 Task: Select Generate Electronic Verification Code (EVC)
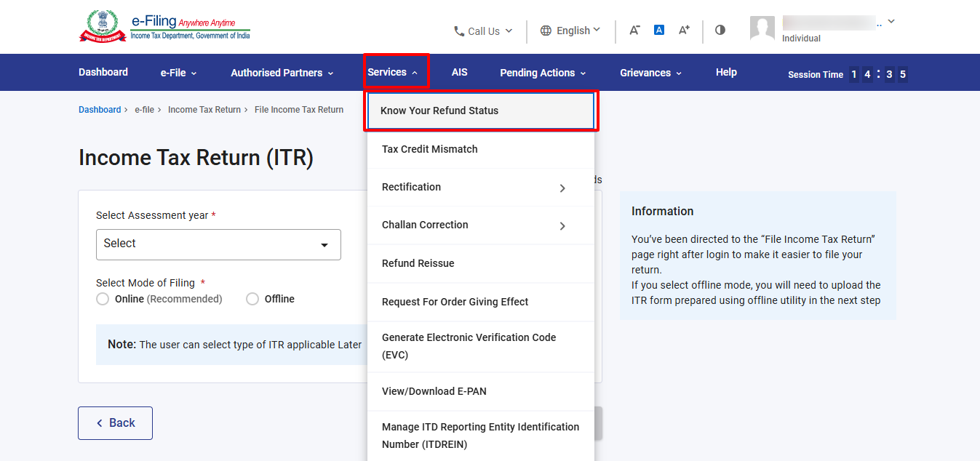point(481,346)
